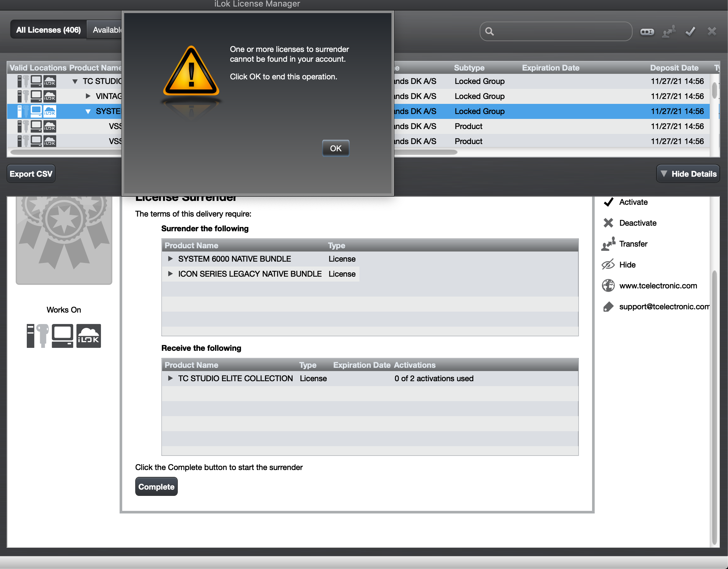This screenshot has height=569, width=728.
Task: Click the Product Name header in surrender table
Action: click(x=191, y=245)
